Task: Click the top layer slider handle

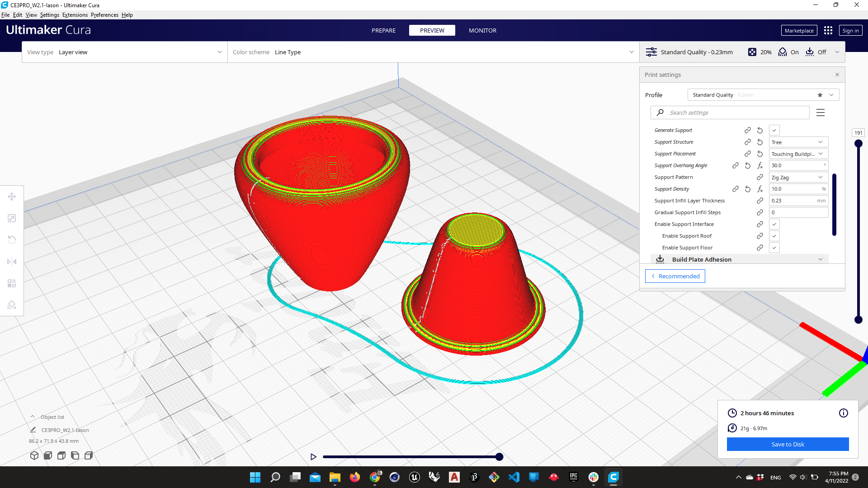Action: (x=858, y=143)
